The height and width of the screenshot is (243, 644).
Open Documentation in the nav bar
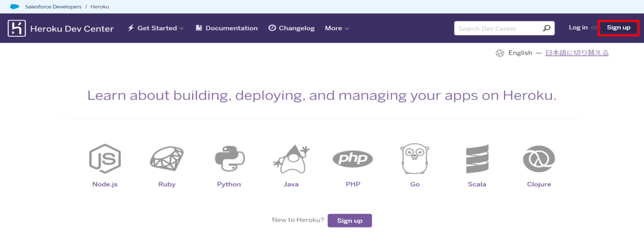pyautogui.click(x=226, y=28)
